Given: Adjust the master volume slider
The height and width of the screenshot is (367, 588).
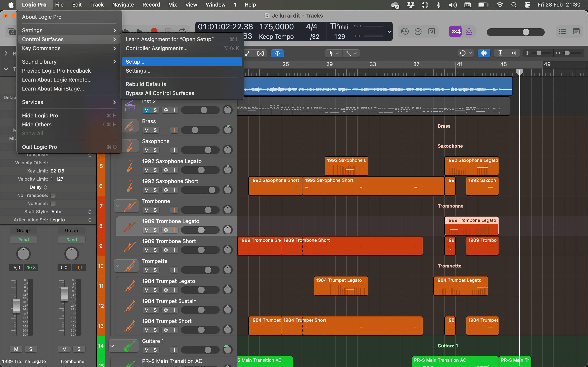Looking at the screenshot, I should [x=526, y=32].
